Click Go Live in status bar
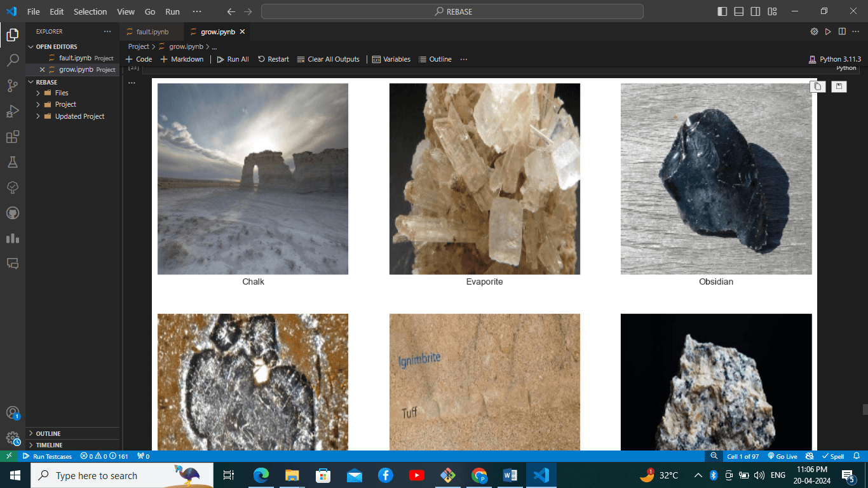868x488 pixels. coord(782,456)
